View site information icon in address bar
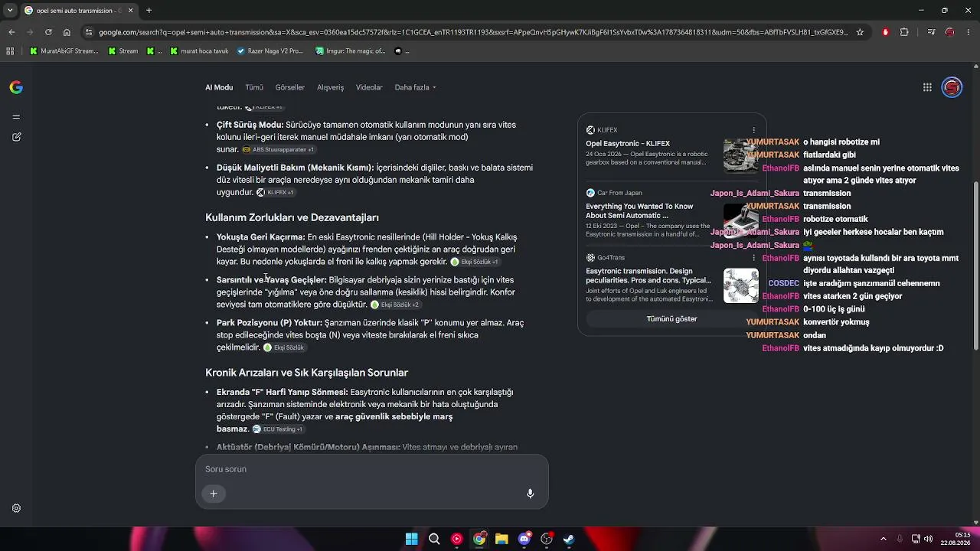The height and width of the screenshot is (551, 980). [89, 32]
